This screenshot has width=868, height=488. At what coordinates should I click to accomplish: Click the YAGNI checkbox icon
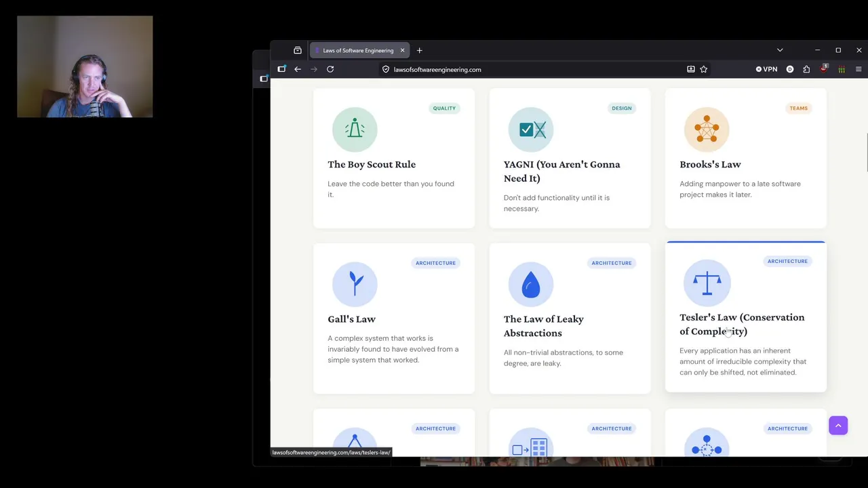click(531, 129)
